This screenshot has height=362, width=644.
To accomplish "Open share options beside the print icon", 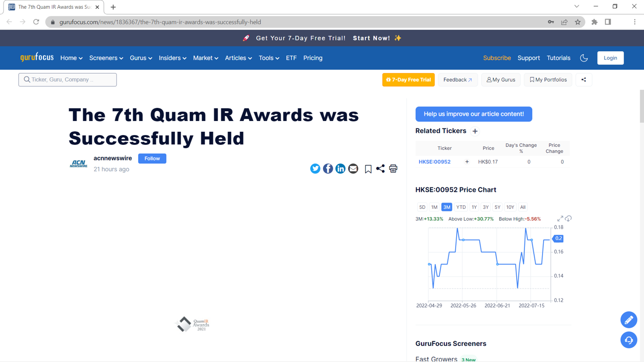I will click(x=381, y=169).
